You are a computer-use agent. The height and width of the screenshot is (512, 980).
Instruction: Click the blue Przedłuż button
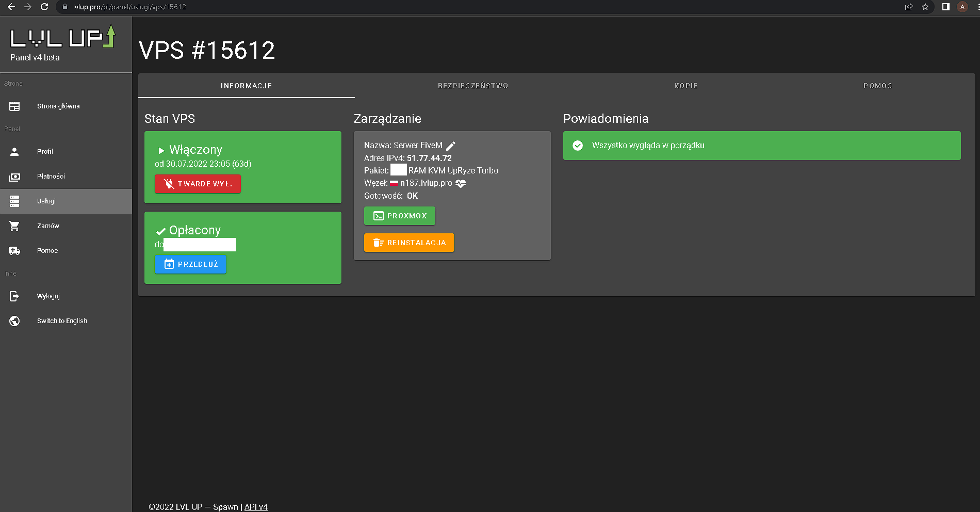(190, 264)
